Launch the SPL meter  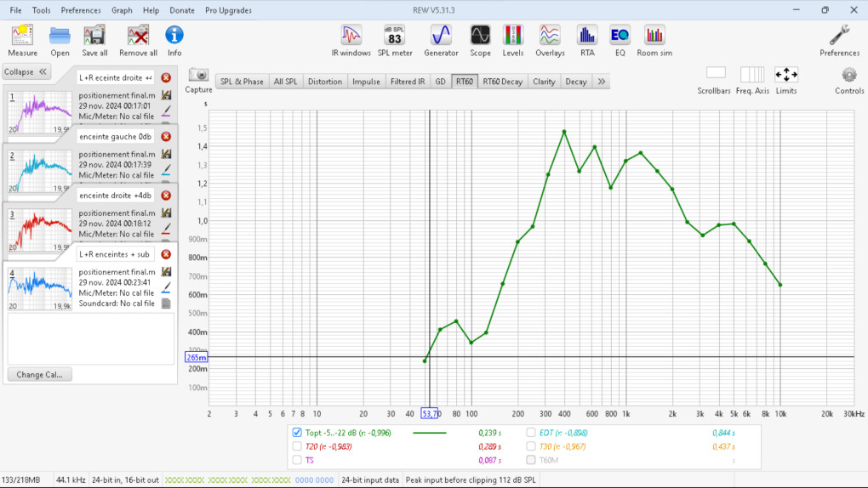point(395,41)
